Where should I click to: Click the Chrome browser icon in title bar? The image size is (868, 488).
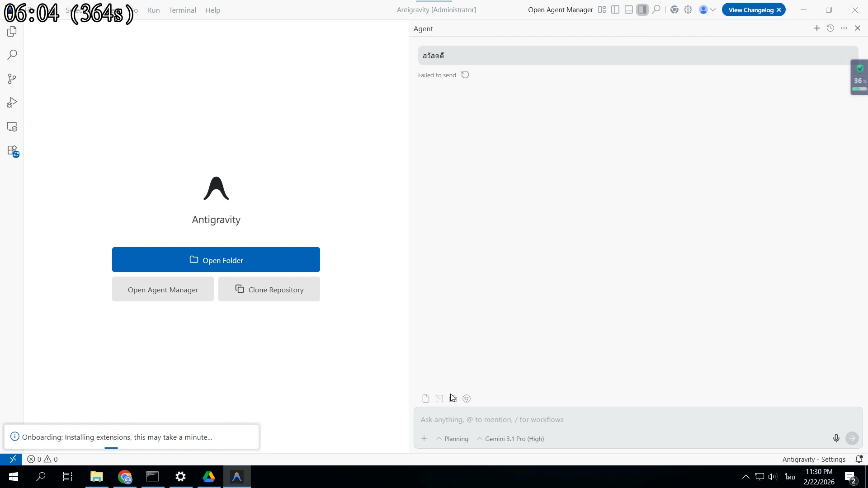pyautogui.click(x=674, y=10)
